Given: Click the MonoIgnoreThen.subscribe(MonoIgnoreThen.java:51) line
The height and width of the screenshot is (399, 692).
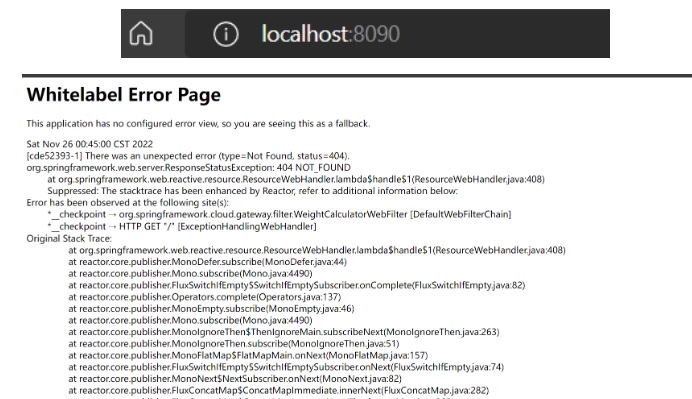Looking at the screenshot, I should click(233, 343).
